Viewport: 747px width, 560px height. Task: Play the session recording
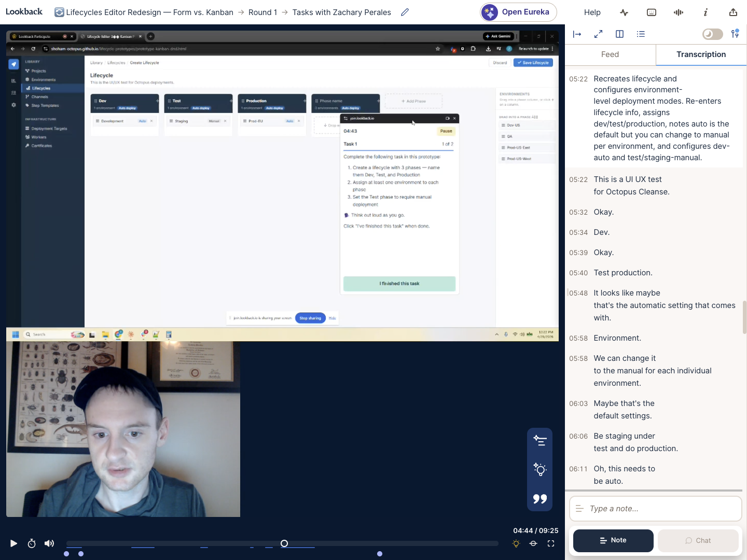13,543
